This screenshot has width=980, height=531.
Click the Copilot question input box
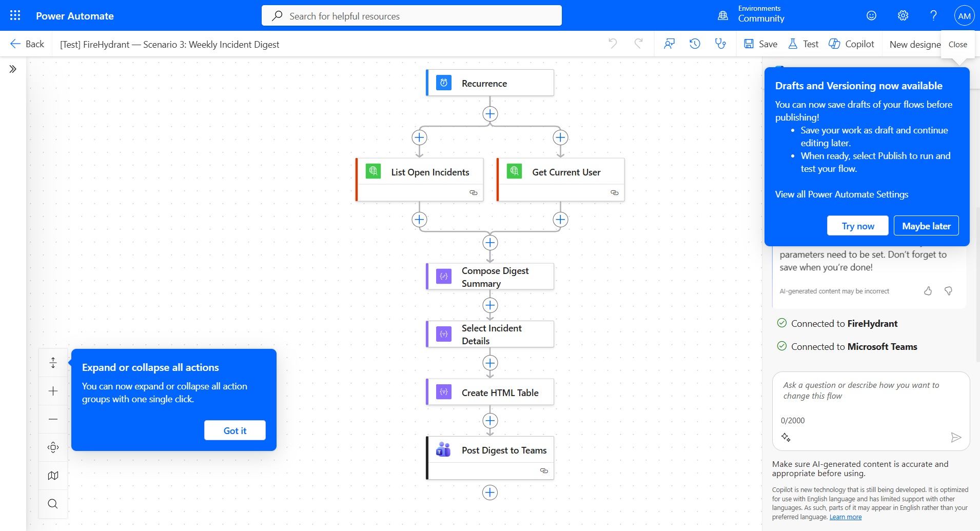click(x=871, y=391)
